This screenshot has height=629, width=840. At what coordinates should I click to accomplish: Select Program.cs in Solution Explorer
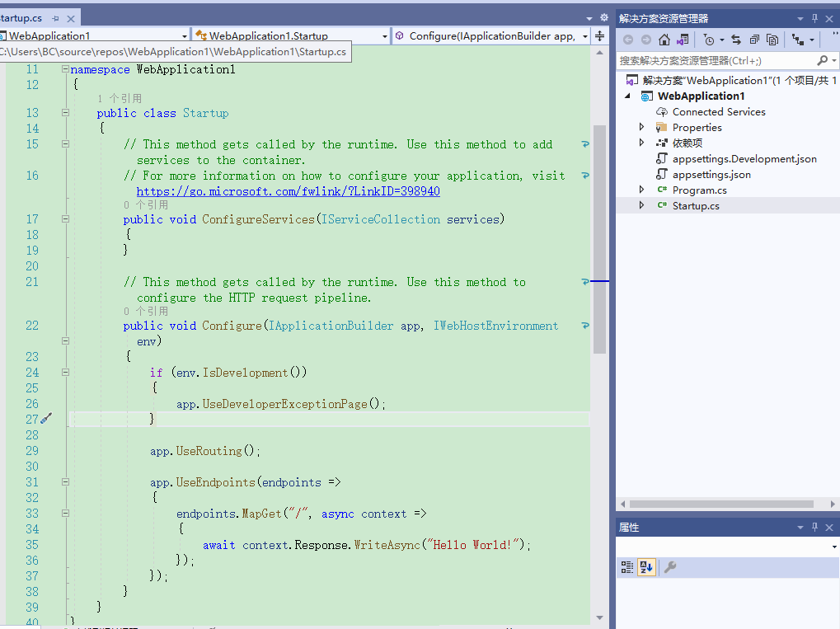coord(700,190)
